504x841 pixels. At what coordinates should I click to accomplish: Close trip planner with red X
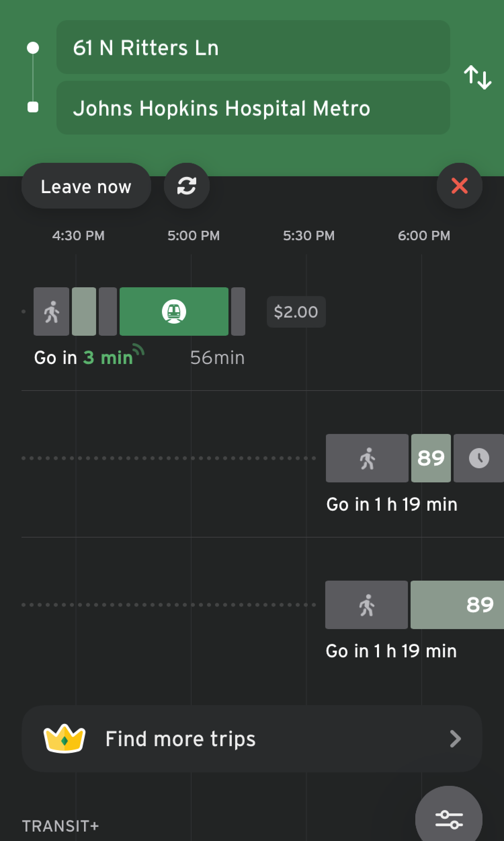(x=459, y=186)
